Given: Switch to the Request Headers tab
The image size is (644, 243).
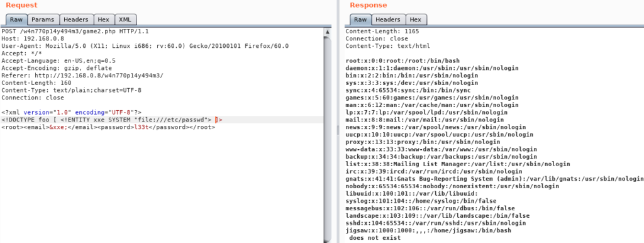Looking at the screenshot, I should click(x=76, y=20).
